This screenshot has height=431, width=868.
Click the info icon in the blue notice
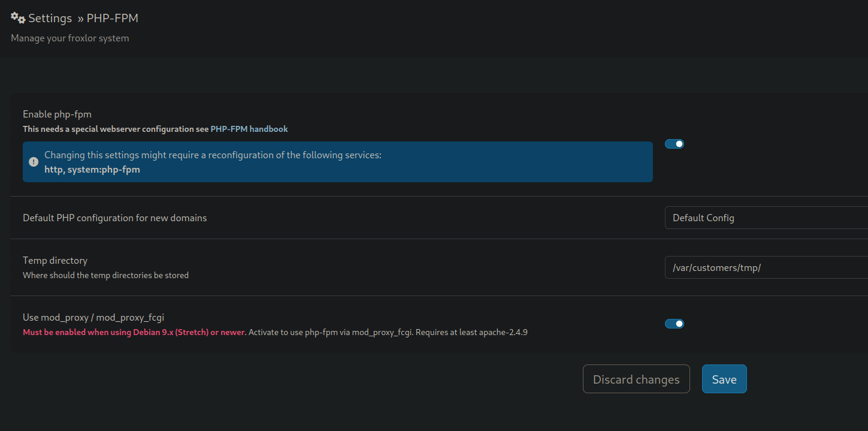pos(34,162)
